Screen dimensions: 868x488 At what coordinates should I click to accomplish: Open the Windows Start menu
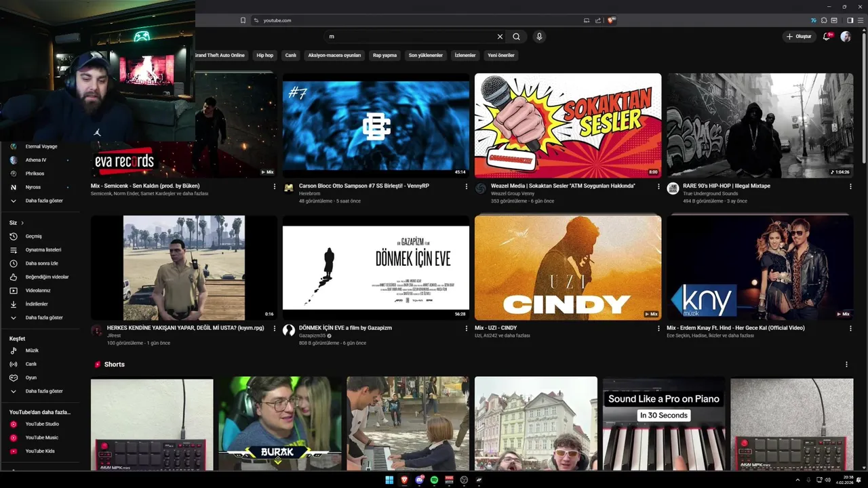point(389,480)
